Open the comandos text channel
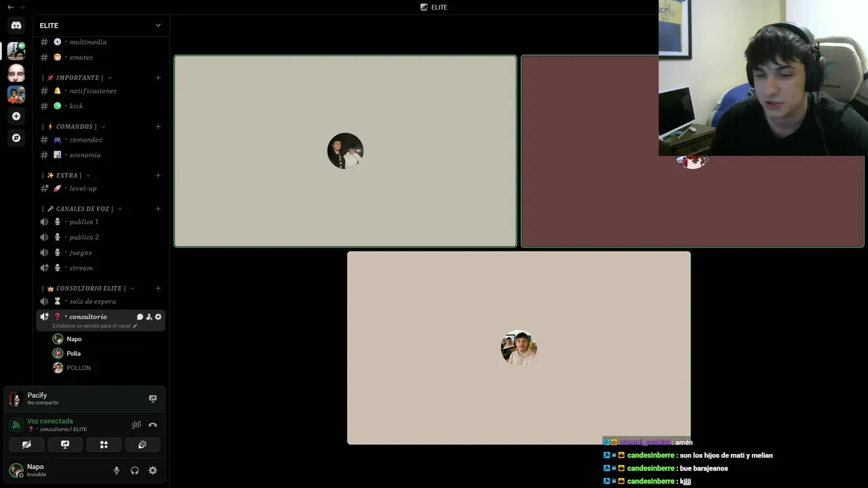This screenshot has height=488, width=868. (x=100, y=140)
